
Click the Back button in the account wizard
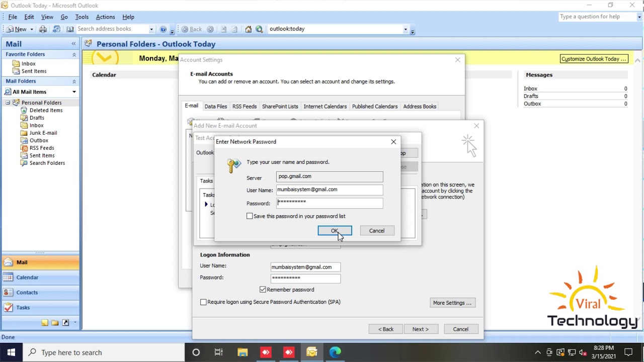coord(386,329)
